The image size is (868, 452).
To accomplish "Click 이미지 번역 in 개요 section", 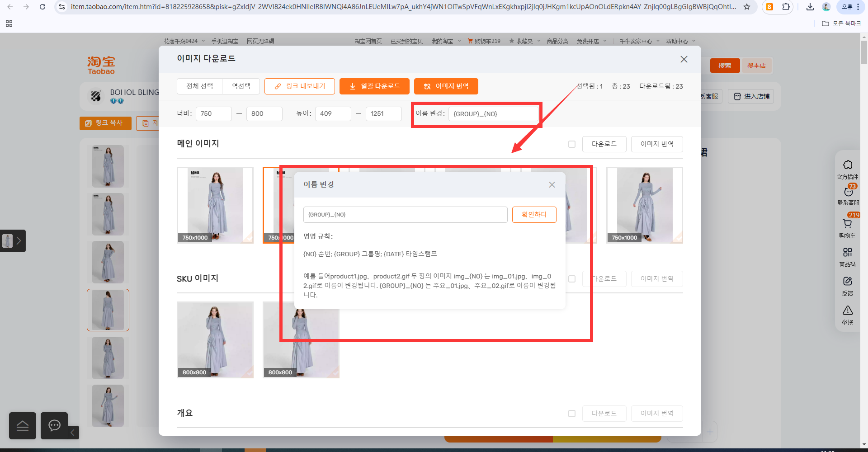I will coord(657,414).
